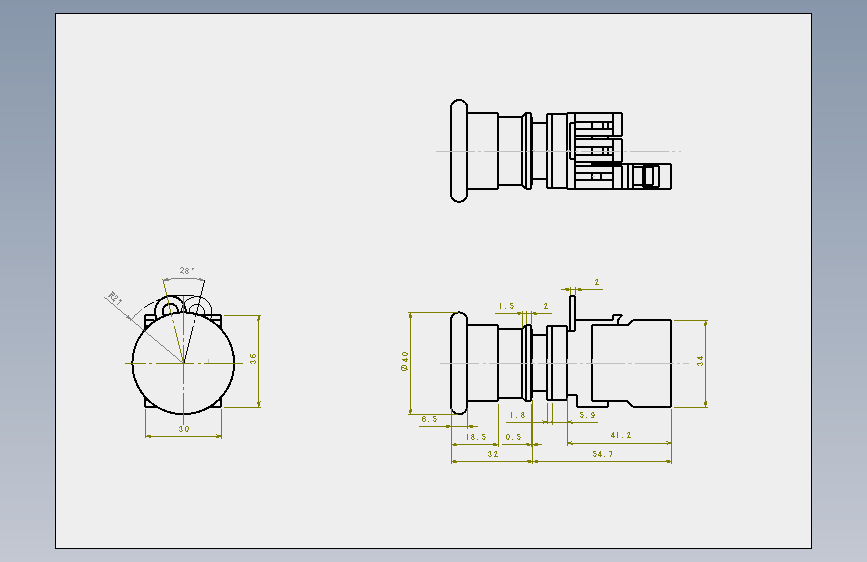Pick the 1.8 dimension text
This screenshot has width=867, height=562.
(x=518, y=415)
